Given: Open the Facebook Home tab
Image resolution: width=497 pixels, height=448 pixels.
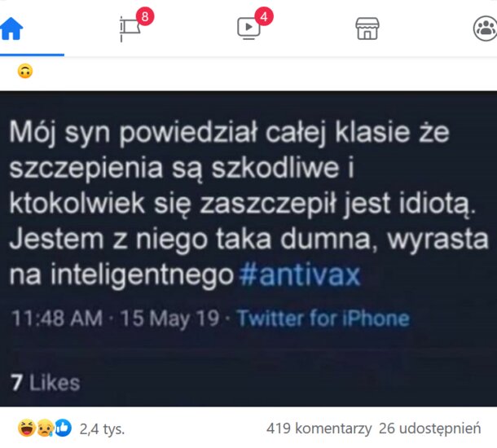Looking at the screenshot, I should [x=11, y=29].
